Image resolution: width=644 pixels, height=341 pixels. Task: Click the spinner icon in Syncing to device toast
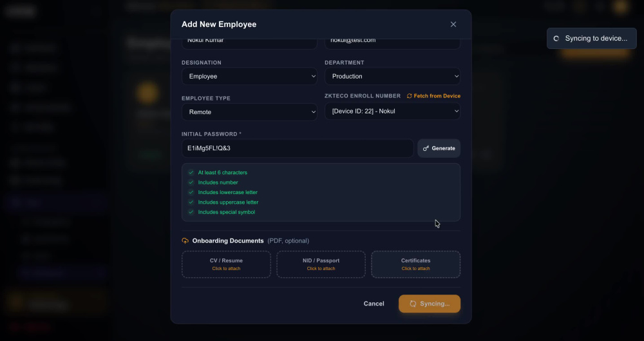556,38
